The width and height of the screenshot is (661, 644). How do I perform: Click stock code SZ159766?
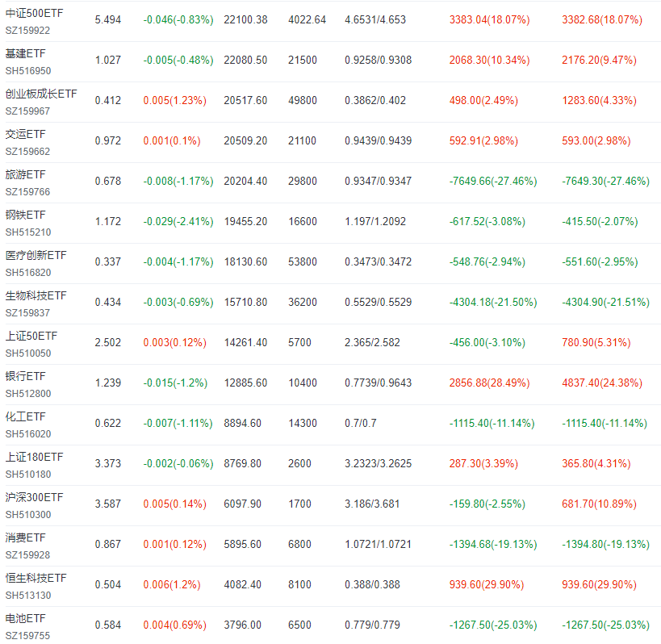coord(27,192)
